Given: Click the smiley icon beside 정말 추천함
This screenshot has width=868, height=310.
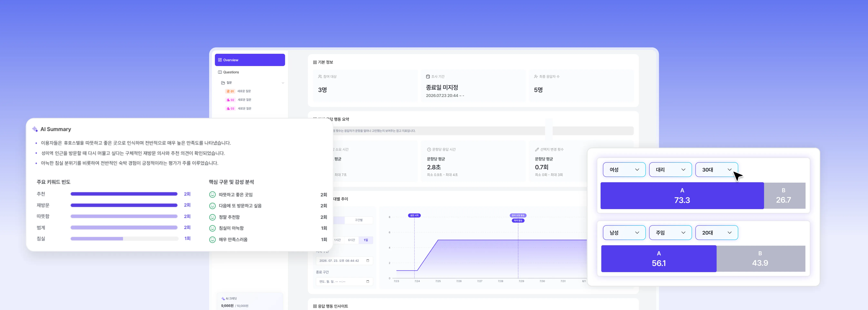Looking at the screenshot, I should [212, 217].
